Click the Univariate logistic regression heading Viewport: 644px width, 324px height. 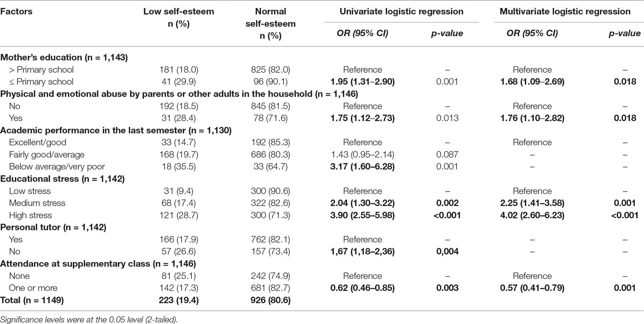tap(401, 12)
